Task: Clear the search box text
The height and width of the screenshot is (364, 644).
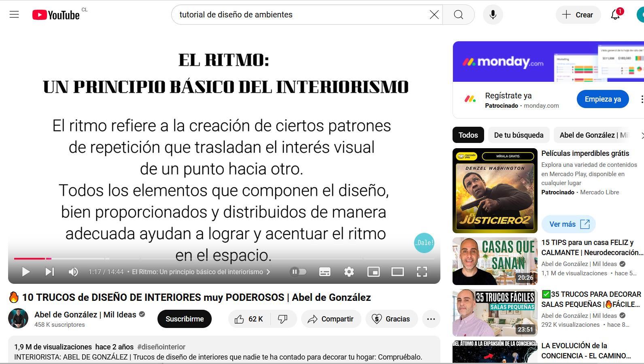Action: (x=434, y=15)
